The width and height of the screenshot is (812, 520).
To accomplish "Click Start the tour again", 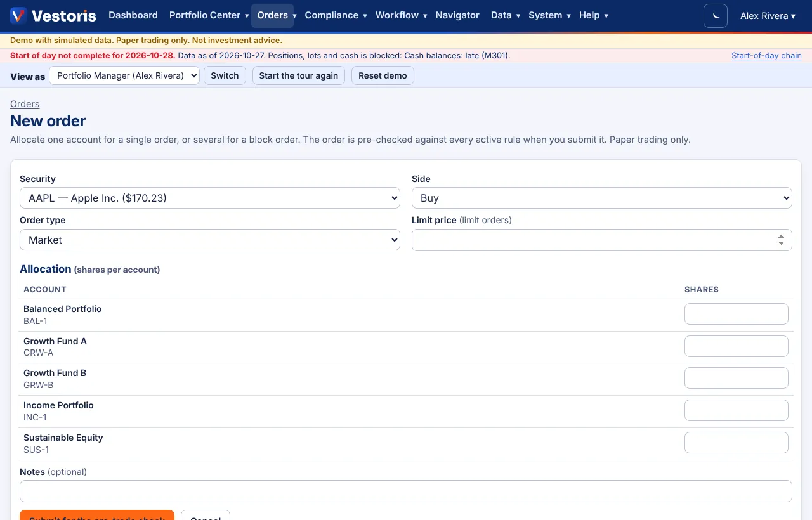I will point(299,75).
